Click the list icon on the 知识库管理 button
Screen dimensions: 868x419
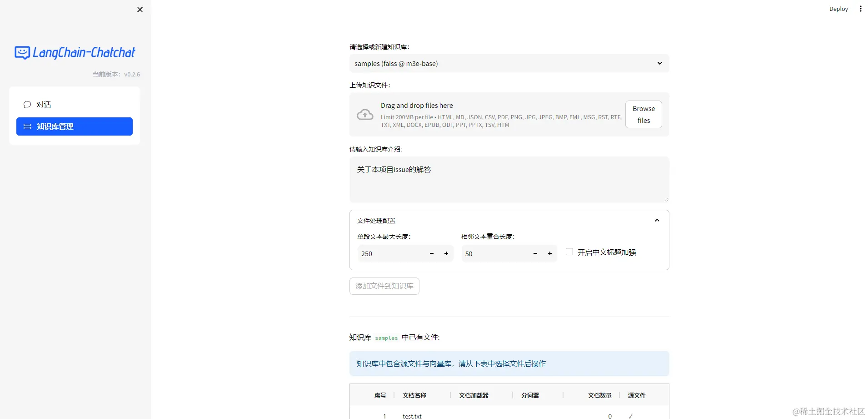click(x=27, y=126)
